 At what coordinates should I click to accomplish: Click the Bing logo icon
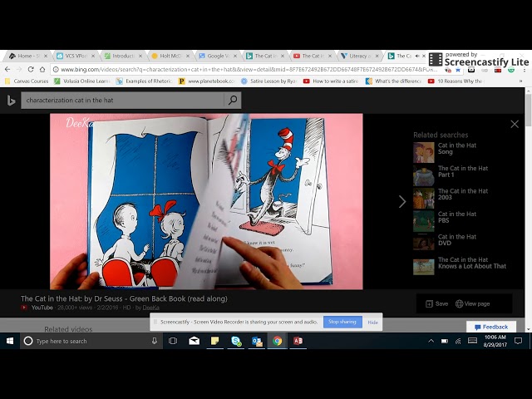pos(11,101)
